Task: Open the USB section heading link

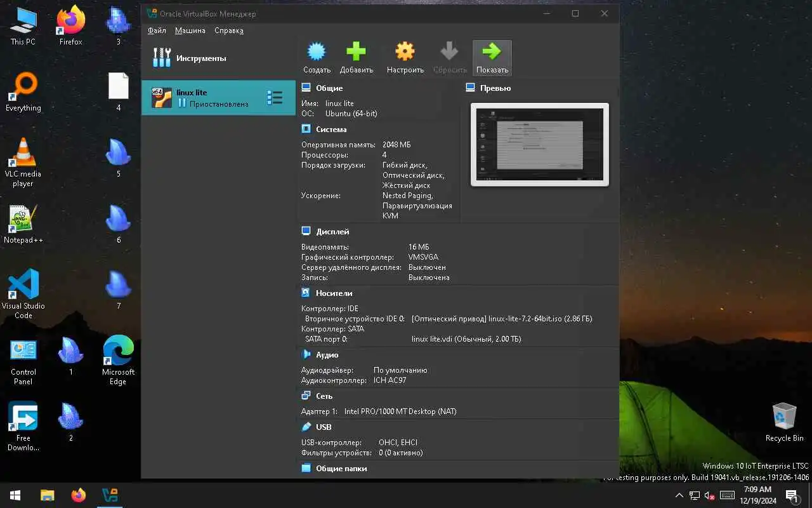Action: point(324,427)
